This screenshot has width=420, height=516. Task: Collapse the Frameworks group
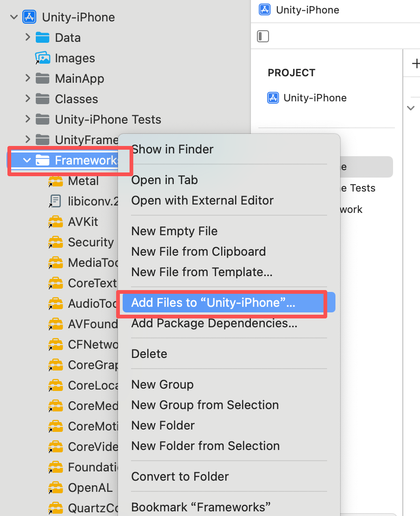pos(27,160)
